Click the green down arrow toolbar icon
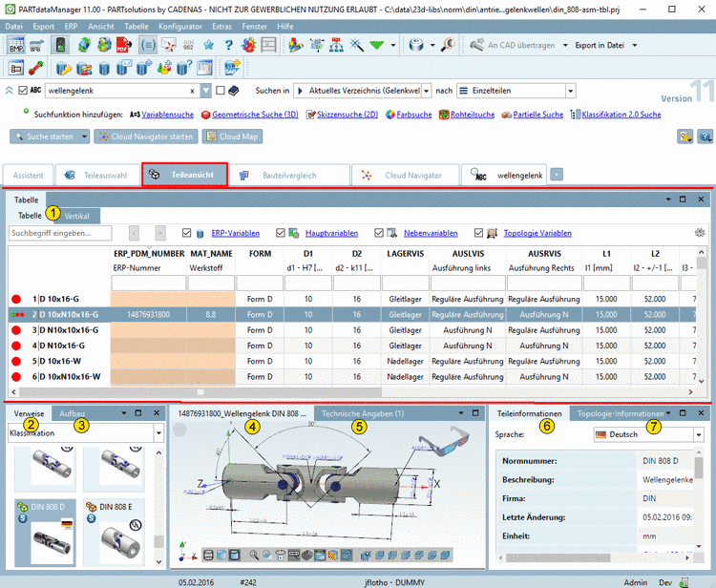Image resolution: width=716 pixels, height=588 pixels. click(x=376, y=45)
